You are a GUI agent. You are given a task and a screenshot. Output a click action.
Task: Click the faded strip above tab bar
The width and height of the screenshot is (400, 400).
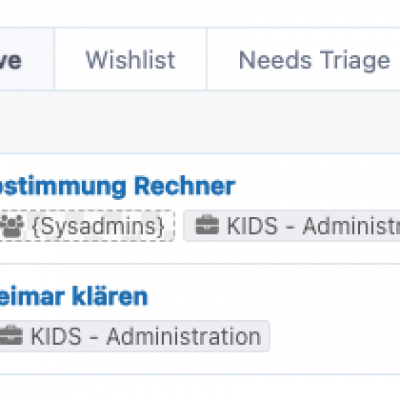(200, 13)
